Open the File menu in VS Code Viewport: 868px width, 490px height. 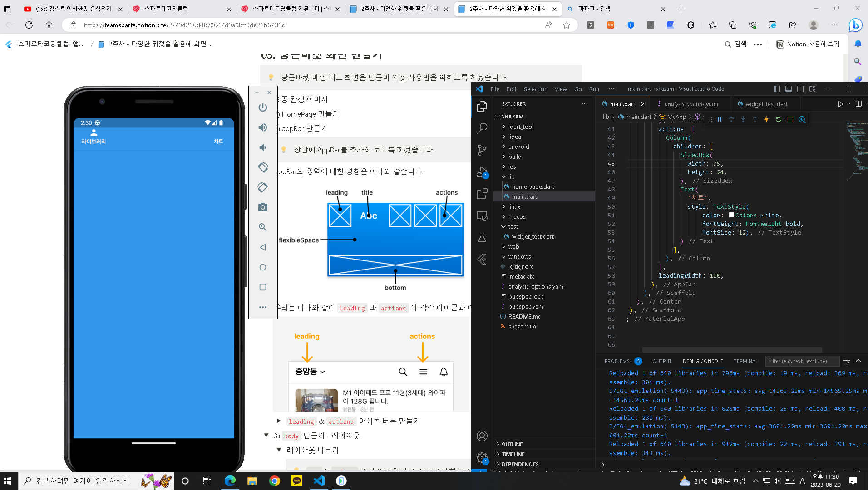pos(495,89)
